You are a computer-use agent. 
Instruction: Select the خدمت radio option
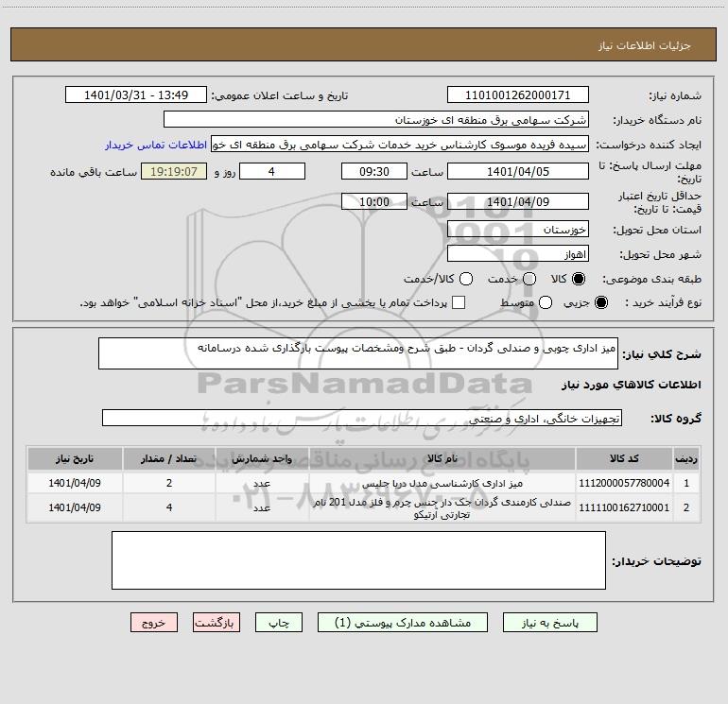tap(529, 279)
